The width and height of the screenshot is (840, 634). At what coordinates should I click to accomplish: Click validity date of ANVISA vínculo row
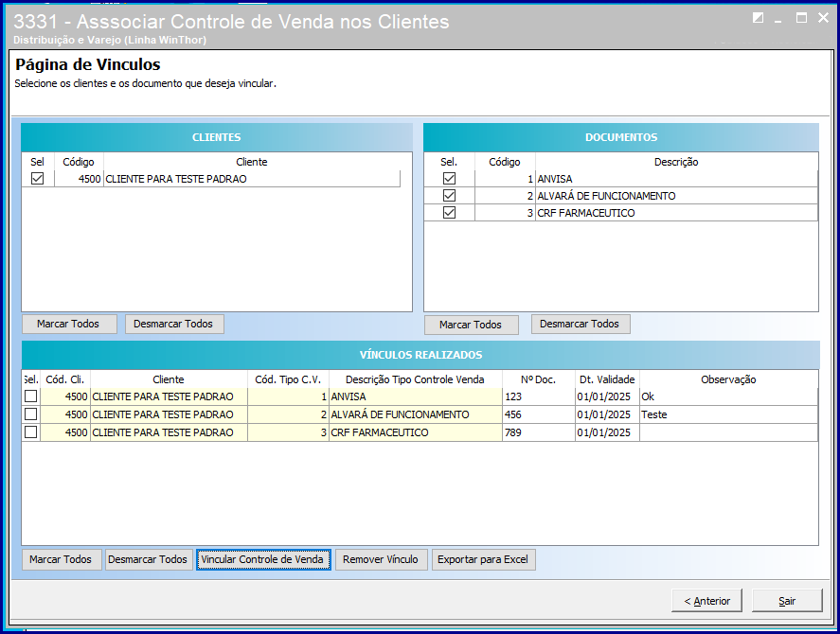607,396
